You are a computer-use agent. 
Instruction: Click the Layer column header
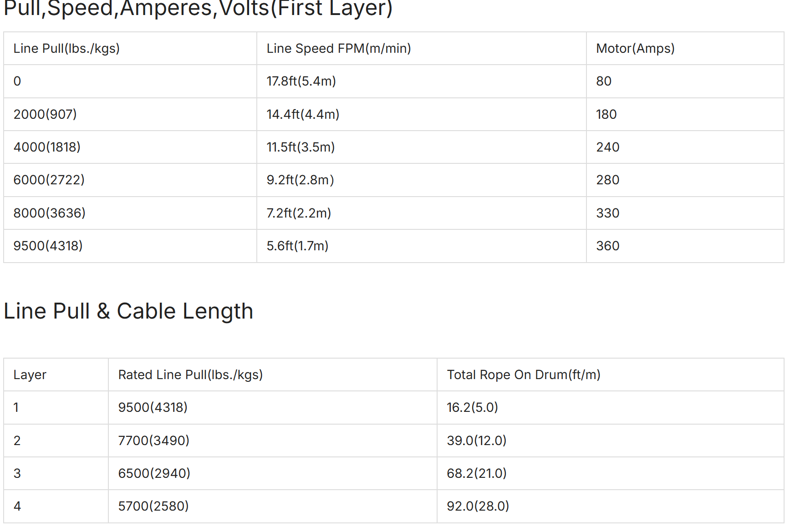click(x=56, y=375)
